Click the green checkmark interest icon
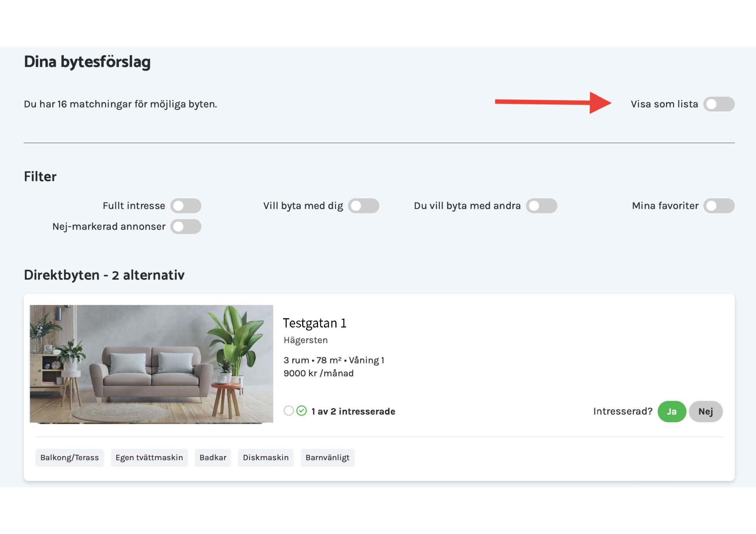 tap(301, 411)
